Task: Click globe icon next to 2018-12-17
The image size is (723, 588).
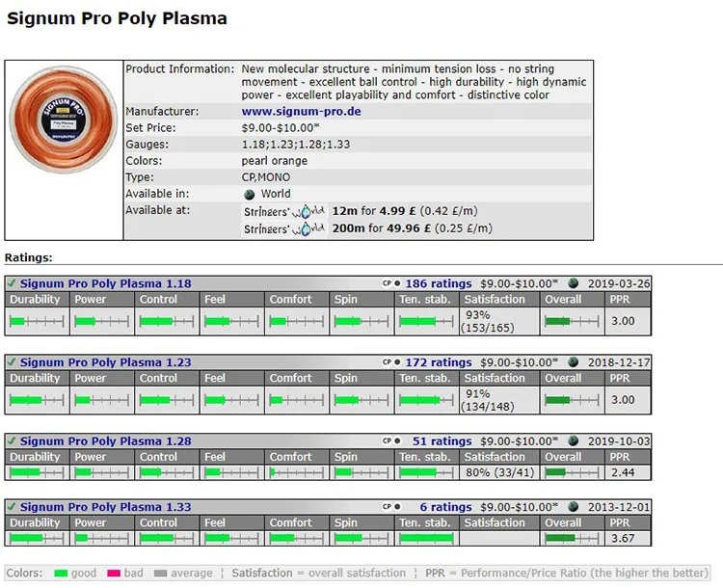Action: pos(574,362)
